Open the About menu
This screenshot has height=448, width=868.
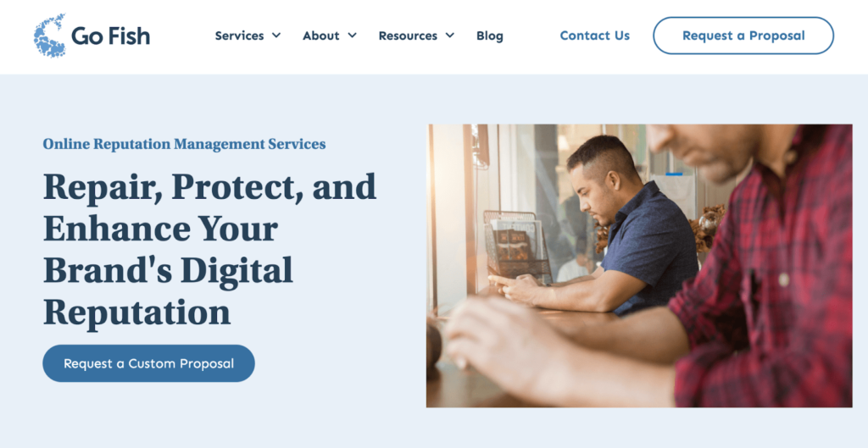tap(320, 36)
